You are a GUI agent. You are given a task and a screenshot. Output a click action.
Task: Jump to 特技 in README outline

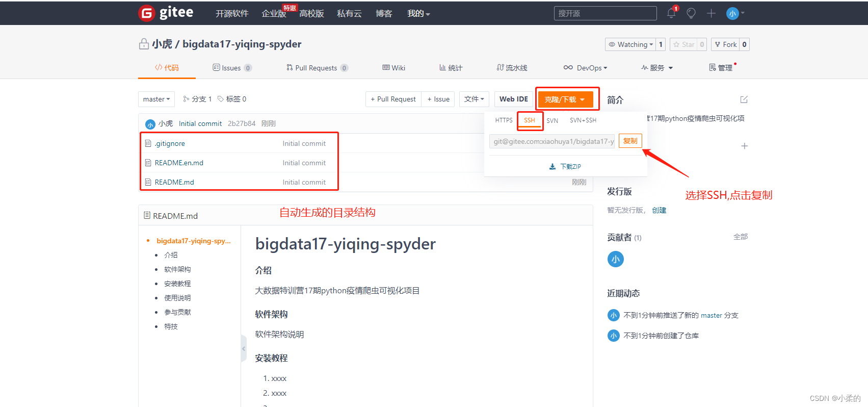click(x=171, y=326)
